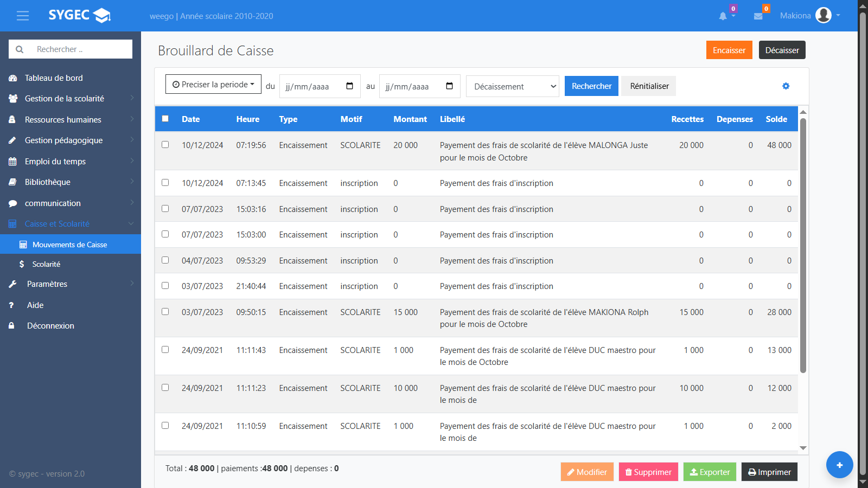Open the messages envelope icon
Viewport: 868px width, 488px height.
coord(758,16)
